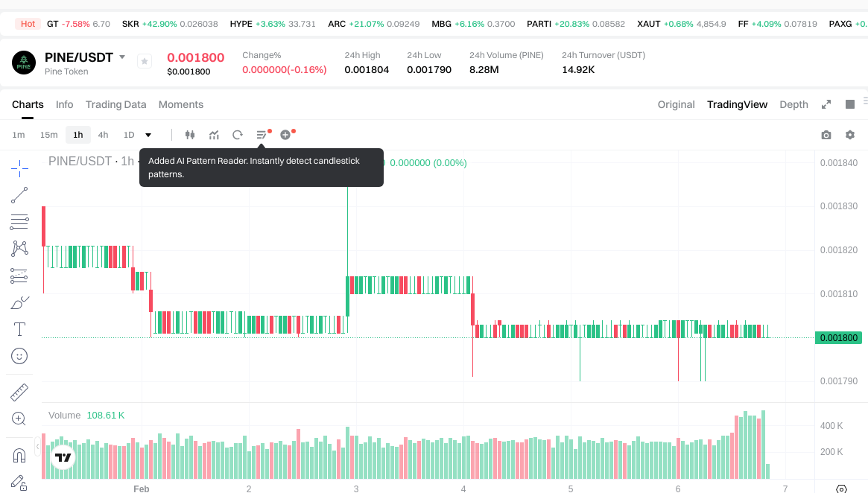Toggle lock all drawing tools
This screenshot has height=493, width=868.
point(20,483)
